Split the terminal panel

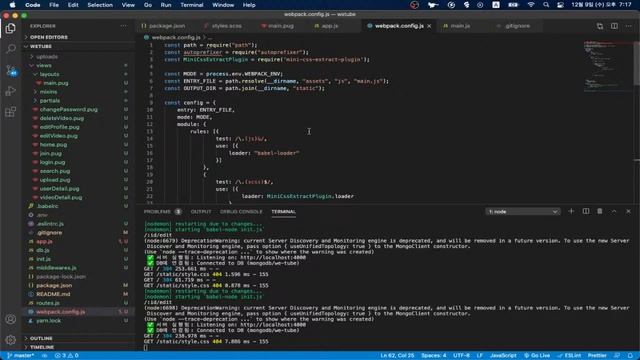pos(586,211)
